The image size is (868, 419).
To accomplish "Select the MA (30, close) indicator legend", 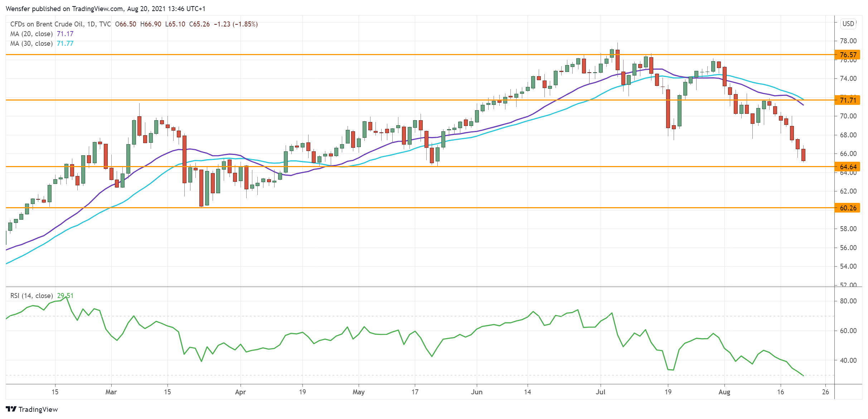I will pyautogui.click(x=31, y=44).
